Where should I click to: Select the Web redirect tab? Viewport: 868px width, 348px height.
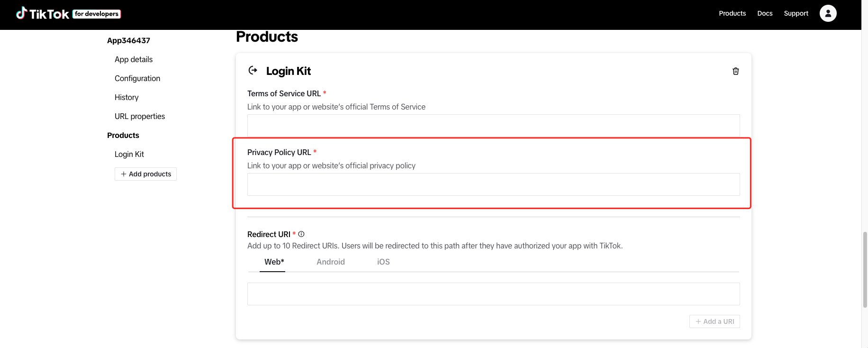click(x=274, y=262)
